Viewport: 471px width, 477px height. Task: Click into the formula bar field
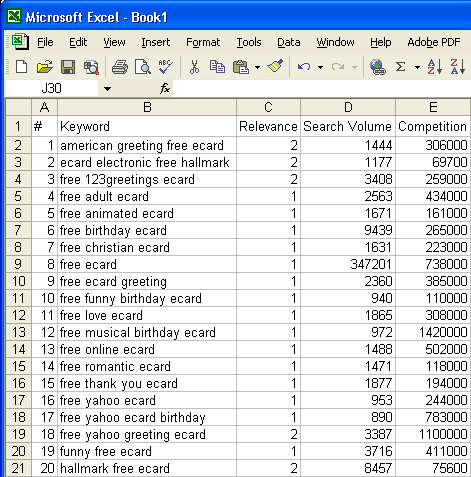click(322, 88)
